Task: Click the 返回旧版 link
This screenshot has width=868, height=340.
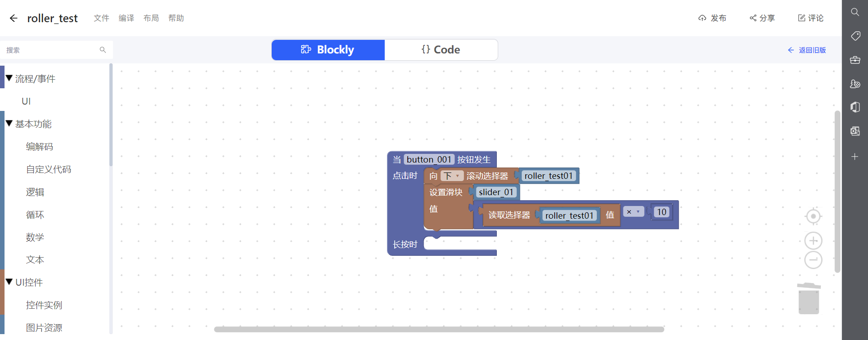Action: click(x=807, y=50)
